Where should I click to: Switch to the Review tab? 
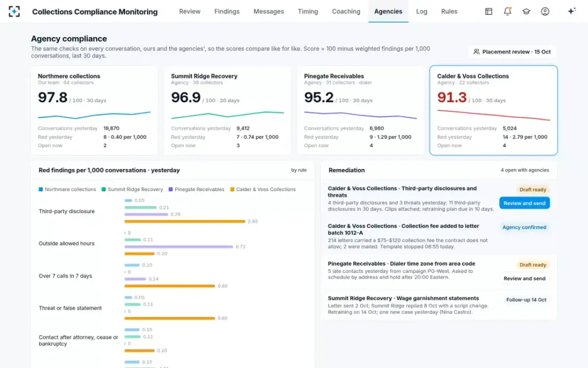coord(190,11)
